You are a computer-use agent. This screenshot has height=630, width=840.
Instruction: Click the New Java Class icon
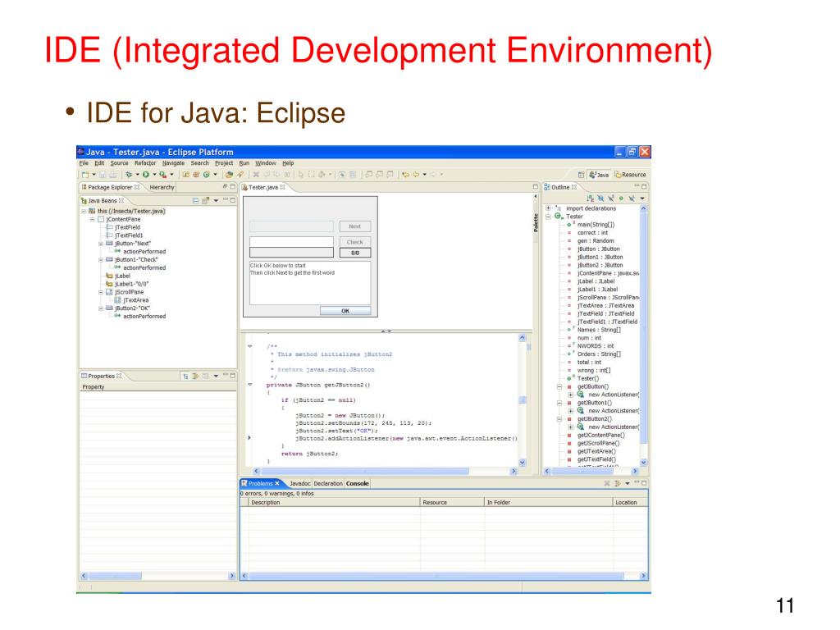[206, 175]
